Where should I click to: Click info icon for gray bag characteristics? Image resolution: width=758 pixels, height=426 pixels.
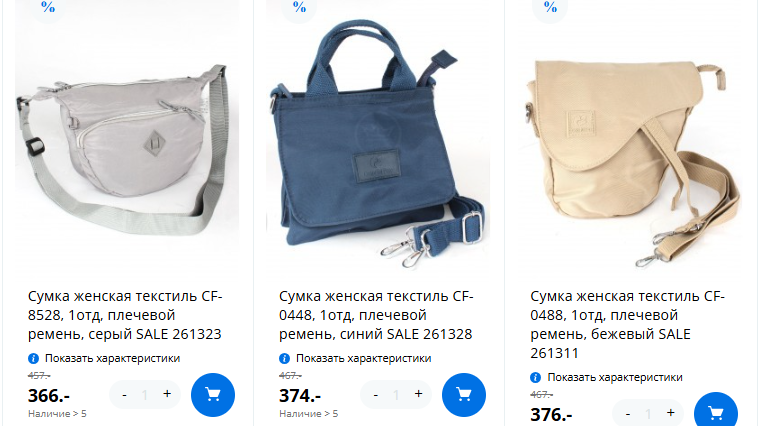pos(33,358)
